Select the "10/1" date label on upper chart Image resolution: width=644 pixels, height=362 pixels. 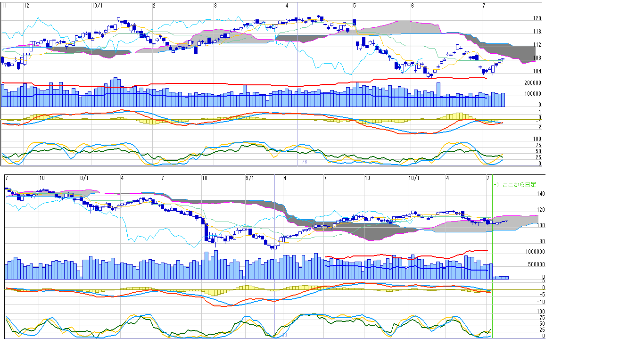pyautogui.click(x=97, y=6)
